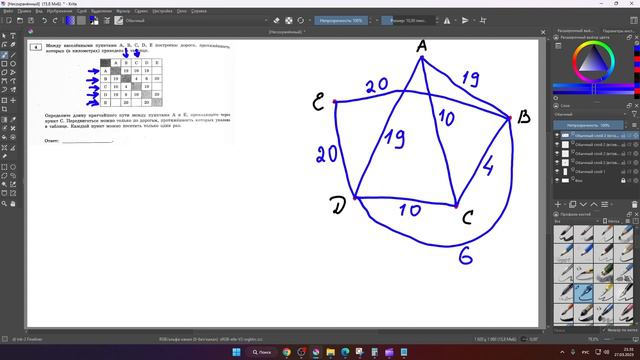Image resolution: width=640 pixels, height=360 pixels.
Task: Move selected layer down
Action: [x=583, y=204]
